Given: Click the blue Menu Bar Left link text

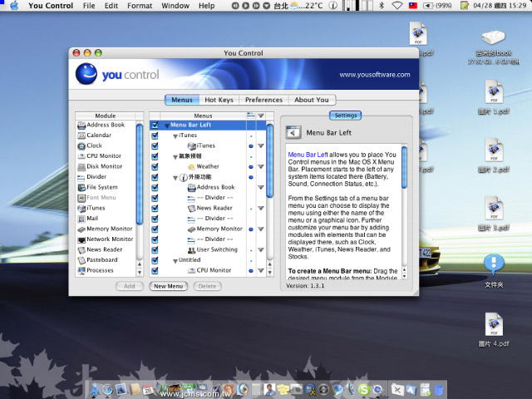Looking at the screenshot, I should (x=308, y=155).
